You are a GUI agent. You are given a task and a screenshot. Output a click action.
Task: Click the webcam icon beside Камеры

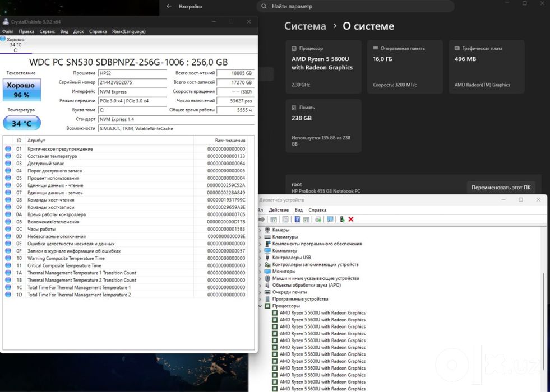[267, 230]
